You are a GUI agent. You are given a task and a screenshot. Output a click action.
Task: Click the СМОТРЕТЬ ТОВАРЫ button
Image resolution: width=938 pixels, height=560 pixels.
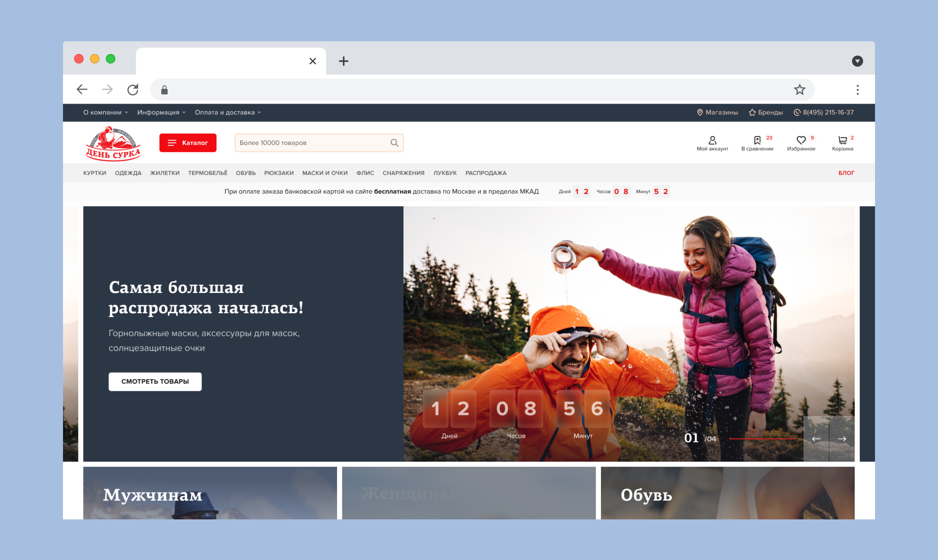pyautogui.click(x=155, y=381)
